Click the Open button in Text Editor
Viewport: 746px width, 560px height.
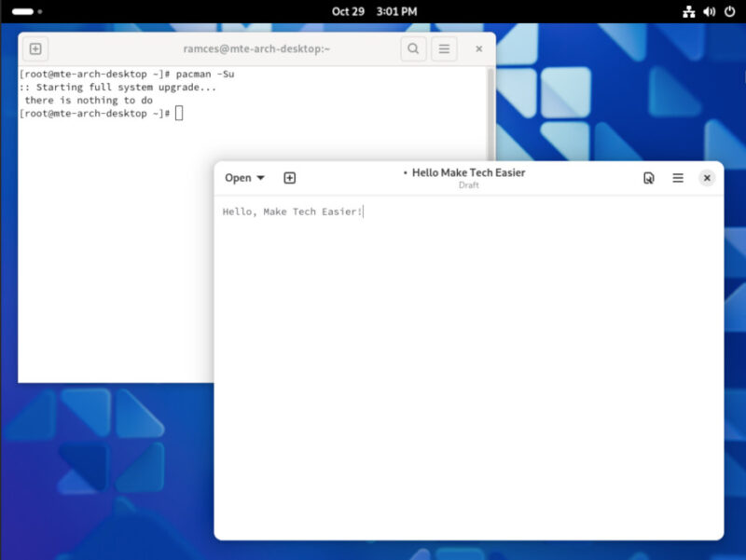[238, 177]
